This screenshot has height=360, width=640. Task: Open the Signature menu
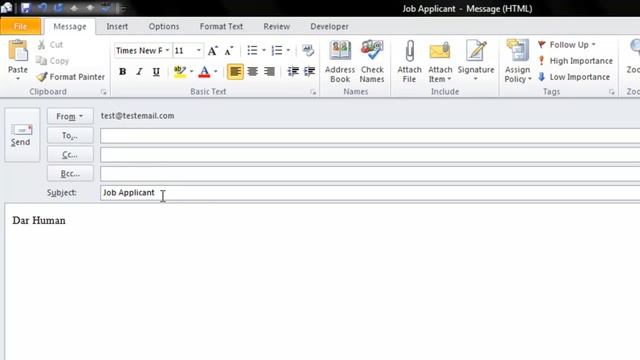click(476, 60)
